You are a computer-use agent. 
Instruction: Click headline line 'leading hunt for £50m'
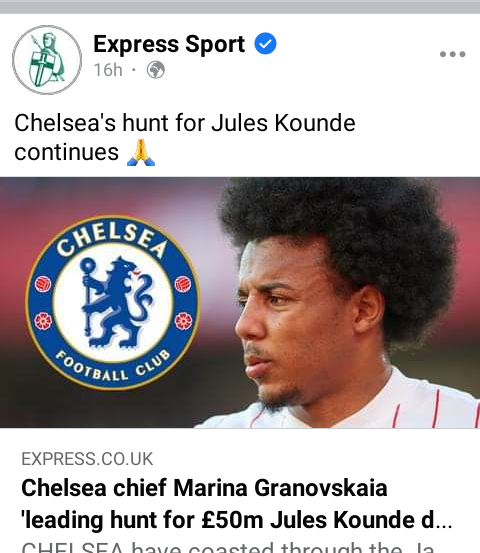[x=142, y=520]
